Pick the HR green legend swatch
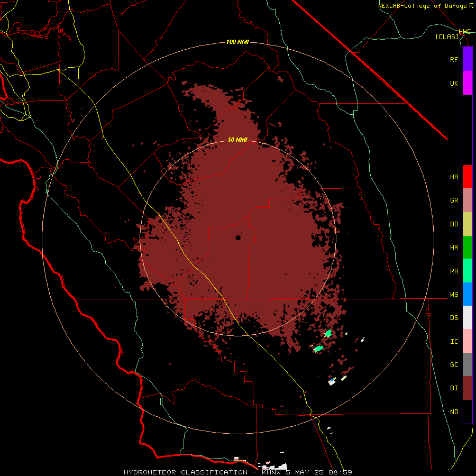 click(467, 248)
